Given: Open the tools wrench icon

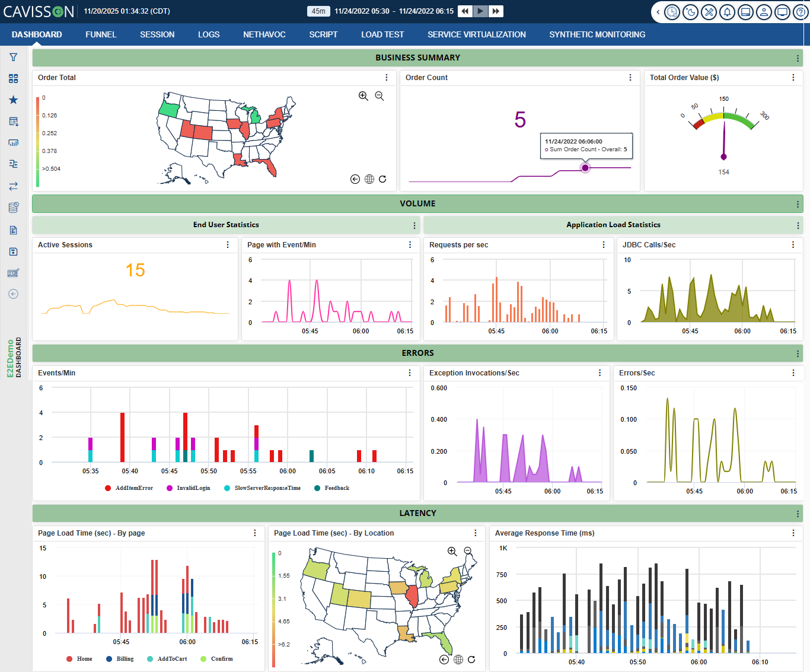Looking at the screenshot, I should point(709,12).
